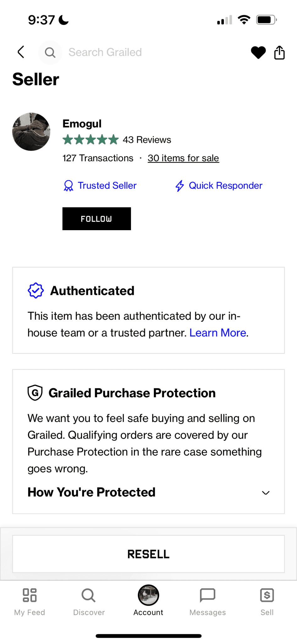Image resolution: width=297 pixels, height=644 pixels.
Task: Follow the seller Emogul
Action: pyautogui.click(x=96, y=219)
